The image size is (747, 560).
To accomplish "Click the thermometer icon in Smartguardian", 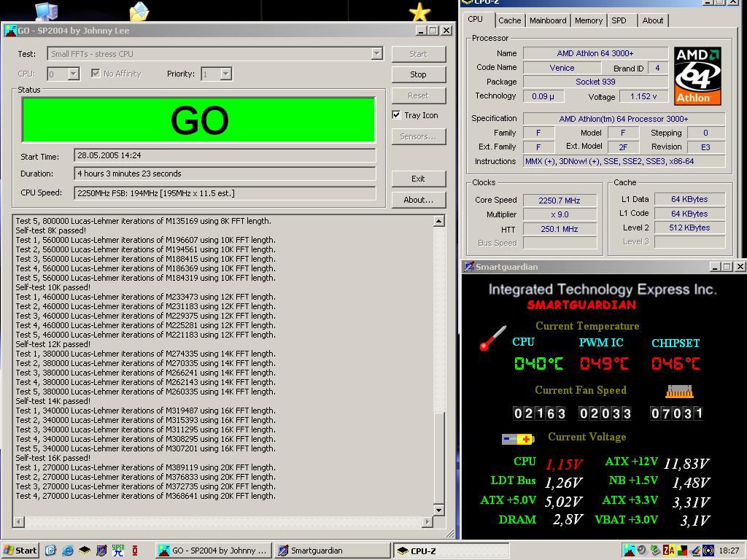I will pos(492,338).
